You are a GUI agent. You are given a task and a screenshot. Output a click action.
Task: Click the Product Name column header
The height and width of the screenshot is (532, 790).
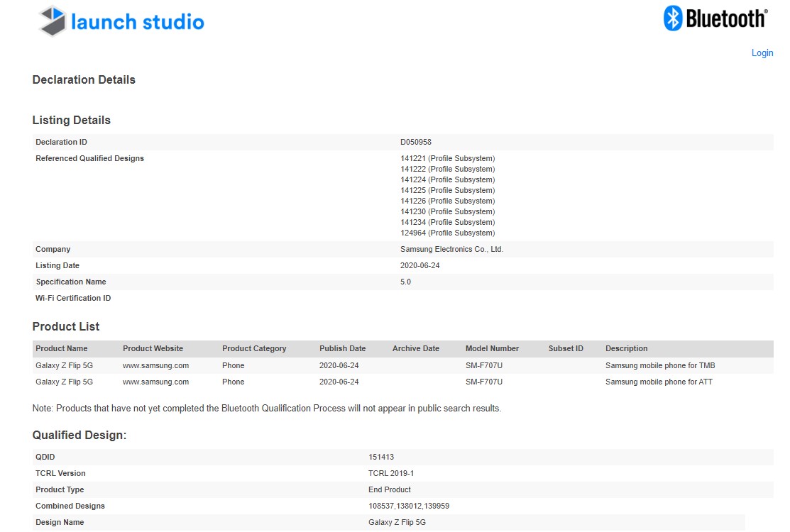coord(62,348)
